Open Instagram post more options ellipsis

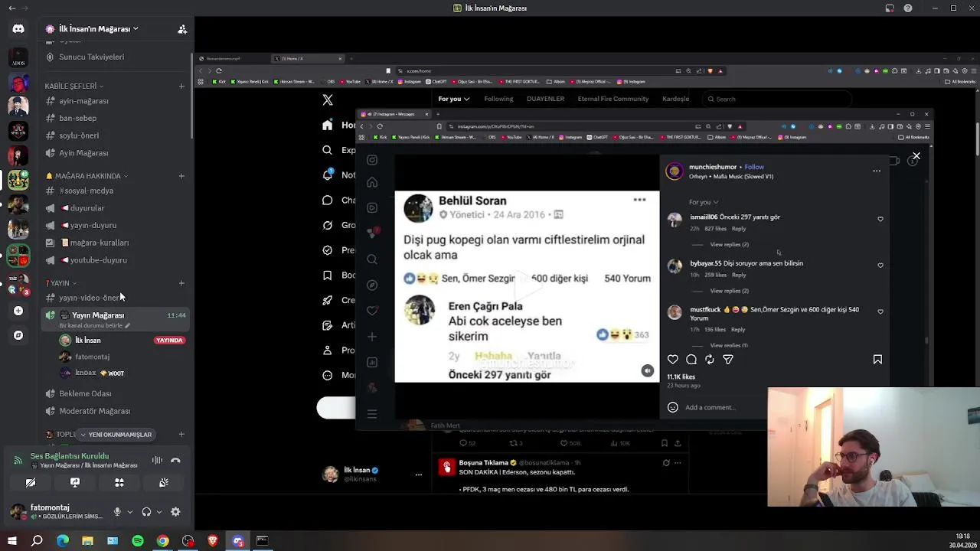tap(877, 171)
